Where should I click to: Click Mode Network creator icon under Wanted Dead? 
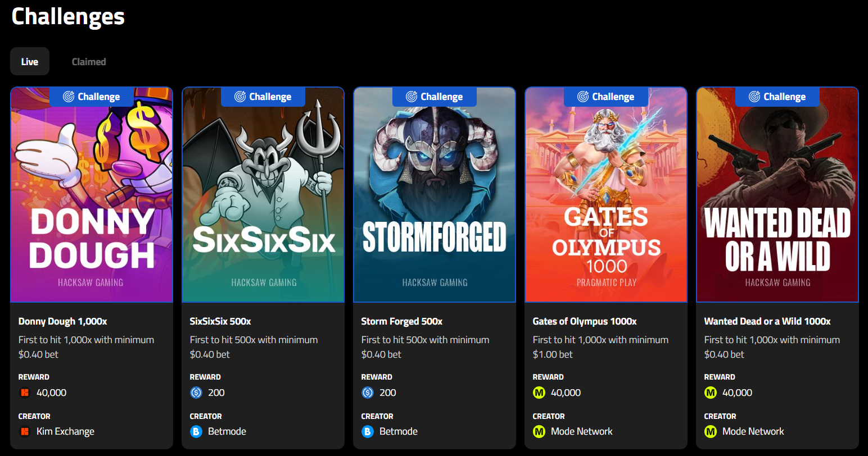coord(711,431)
